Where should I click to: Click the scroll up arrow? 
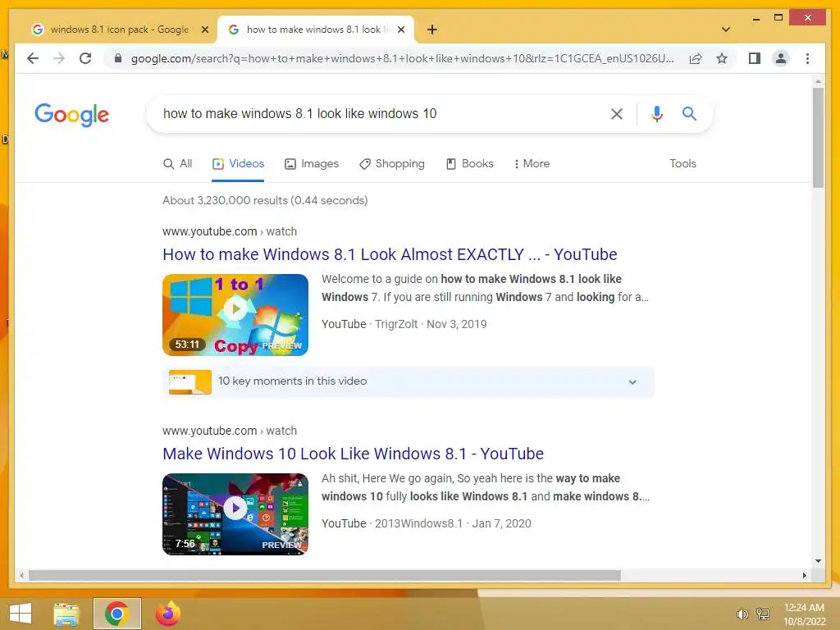[818, 81]
